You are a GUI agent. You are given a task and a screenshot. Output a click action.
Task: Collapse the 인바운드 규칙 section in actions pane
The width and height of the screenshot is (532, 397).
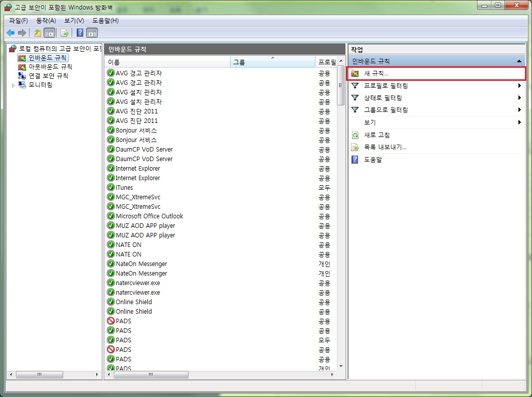pyautogui.click(x=519, y=61)
